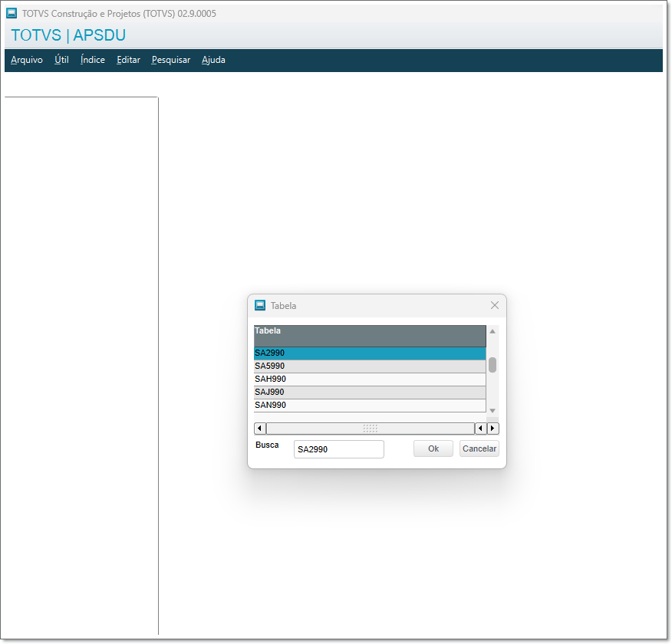672x644 pixels.
Task: Click the vertical scrollbar thumb
Action: tap(492, 365)
